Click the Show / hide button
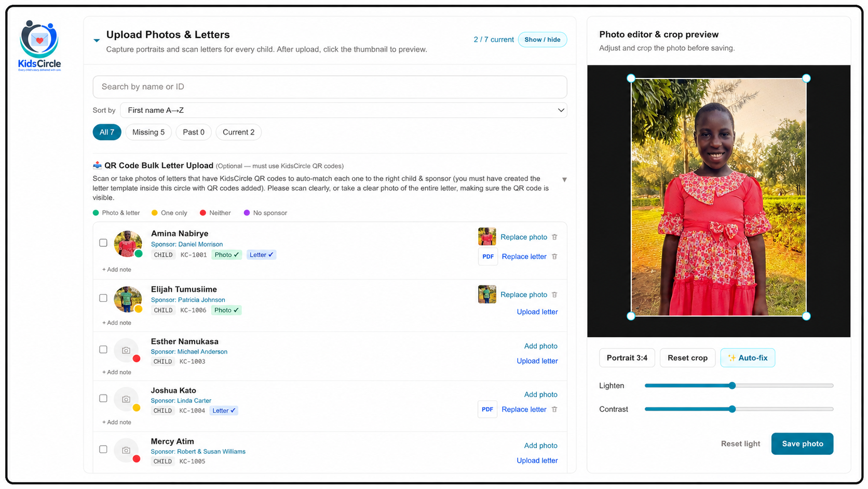The image size is (868, 489). 542,39
